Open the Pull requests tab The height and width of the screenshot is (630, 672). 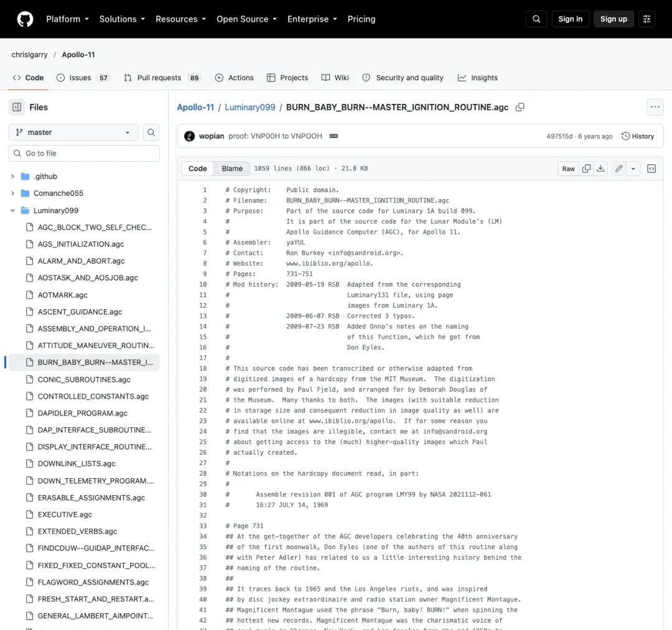coord(162,78)
